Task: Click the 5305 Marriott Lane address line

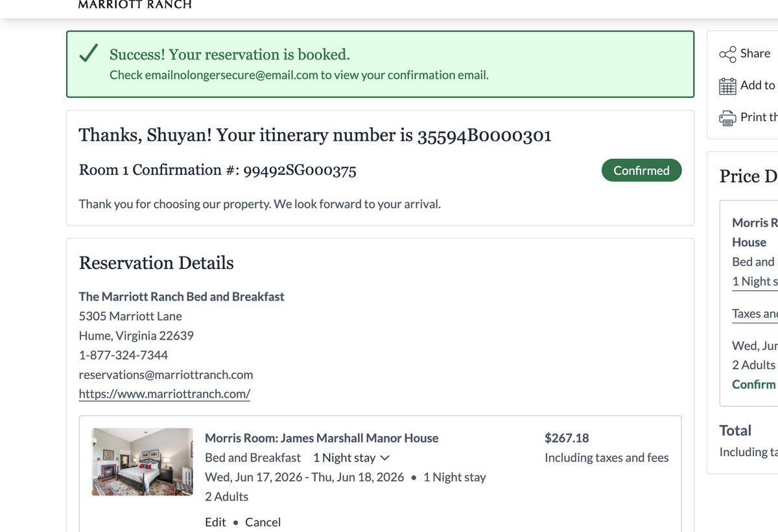Action: (x=130, y=316)
